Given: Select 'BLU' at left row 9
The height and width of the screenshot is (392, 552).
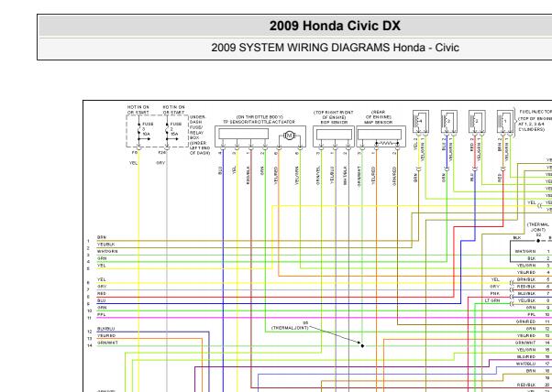Looking at the screenshot, I should pos(102,300).
